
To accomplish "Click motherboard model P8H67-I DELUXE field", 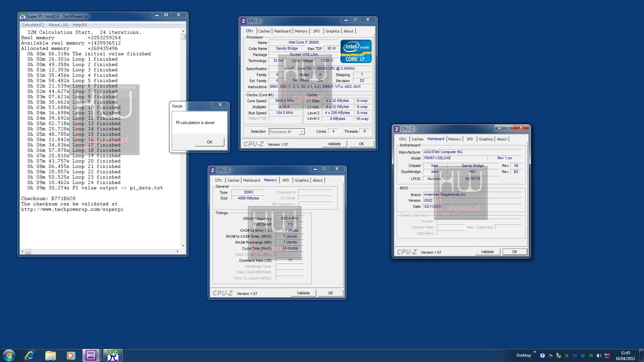I will click(x=454, y=158).
